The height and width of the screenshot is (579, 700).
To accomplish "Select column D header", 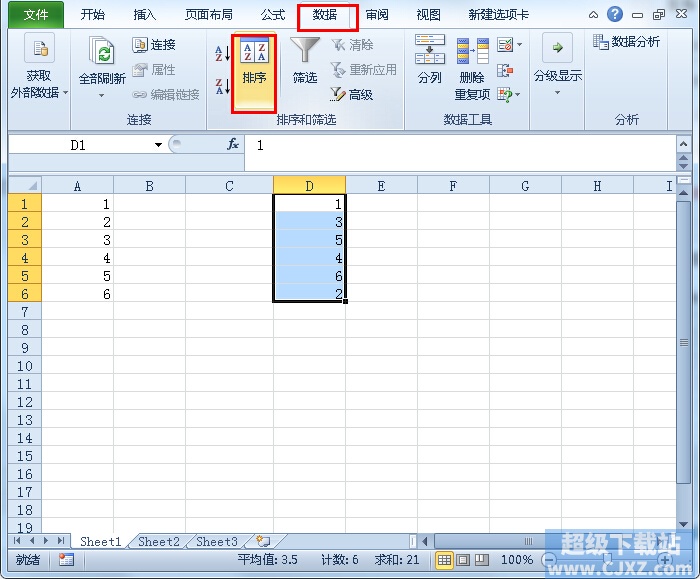I will [309, 185].
